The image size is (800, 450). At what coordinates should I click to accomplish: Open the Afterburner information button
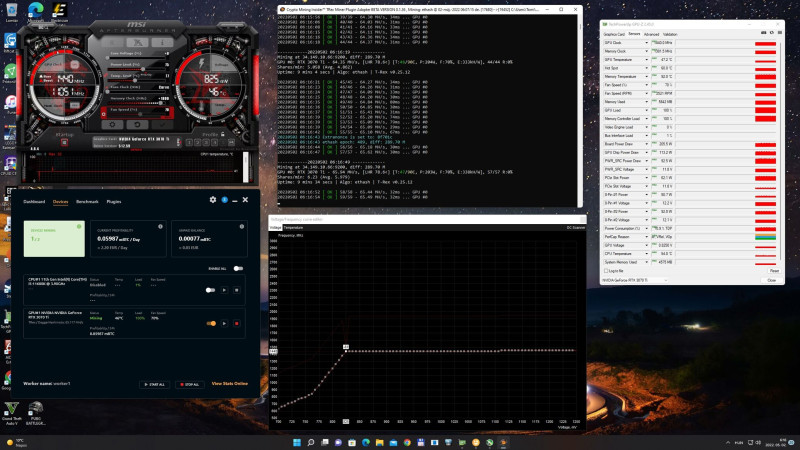tap(162, 42)
